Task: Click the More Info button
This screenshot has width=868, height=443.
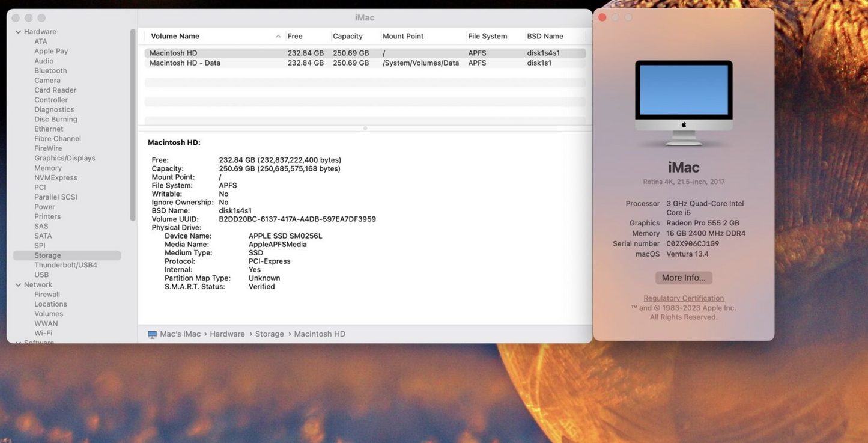Action: click(x=684, y=277)
